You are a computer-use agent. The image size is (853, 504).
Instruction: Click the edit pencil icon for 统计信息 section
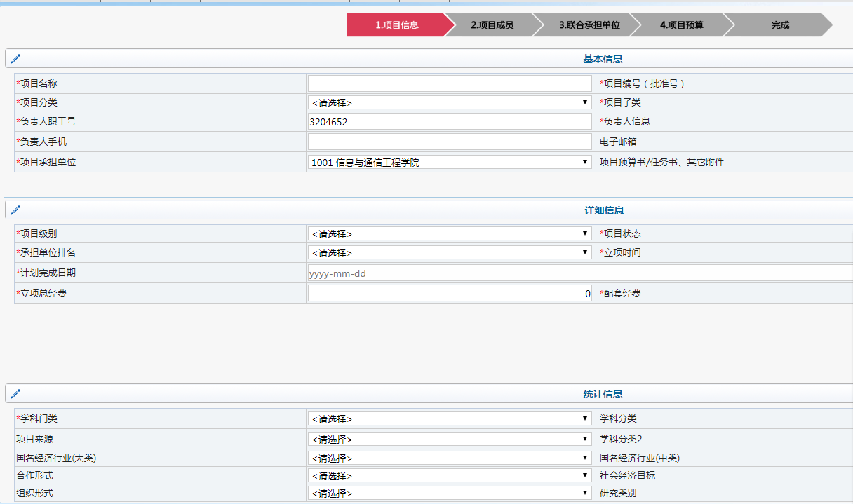pos(15,393)
